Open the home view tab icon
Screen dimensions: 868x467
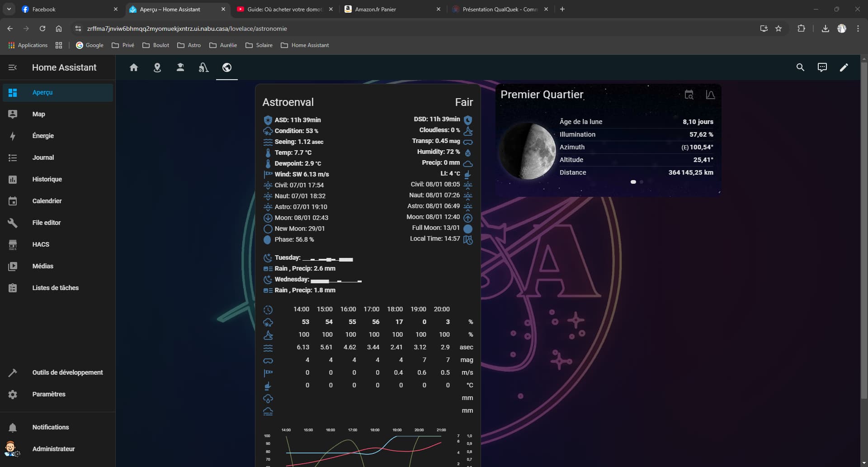point(134,67)
